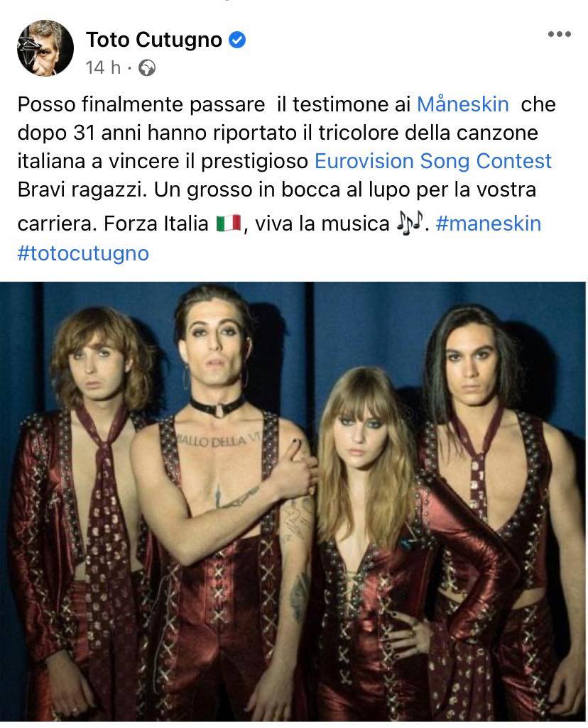Click the Italian flag emoji
Screen dimensions: 588x728
(228, 224)
